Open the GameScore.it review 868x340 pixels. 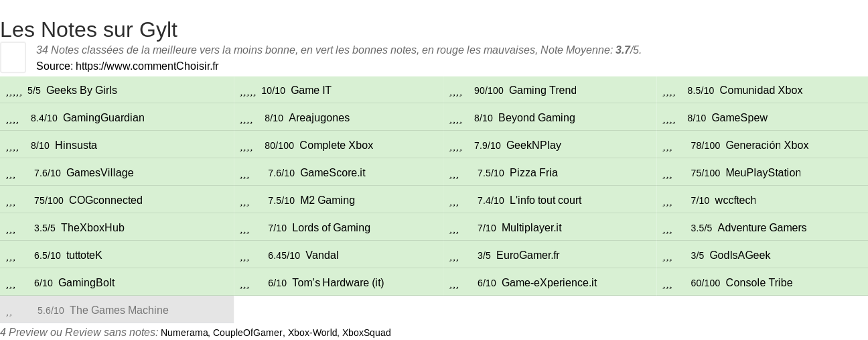(x=333, y=172)
